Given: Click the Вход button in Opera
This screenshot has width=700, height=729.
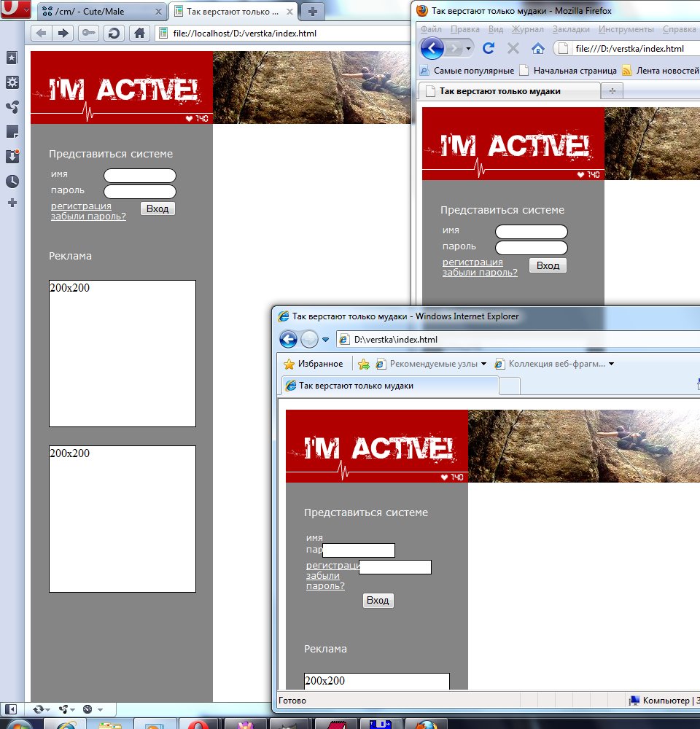Looking at the screenshot, I should (157, 208).
